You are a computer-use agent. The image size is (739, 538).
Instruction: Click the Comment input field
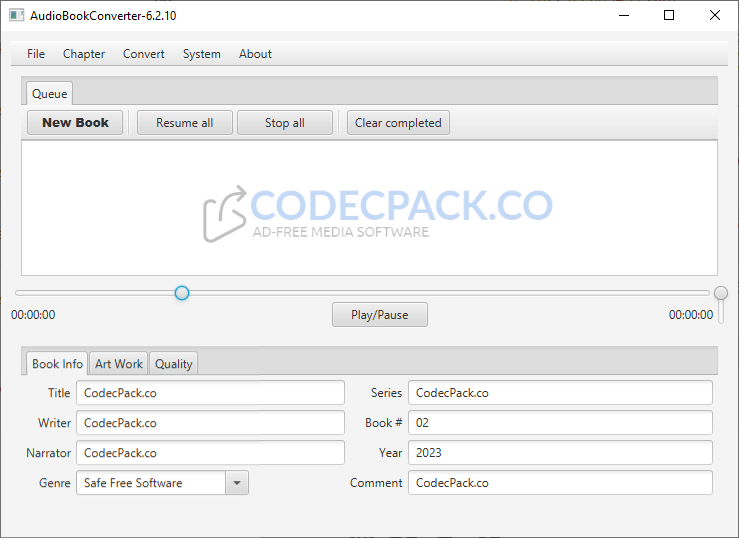(x=560, y=483)
